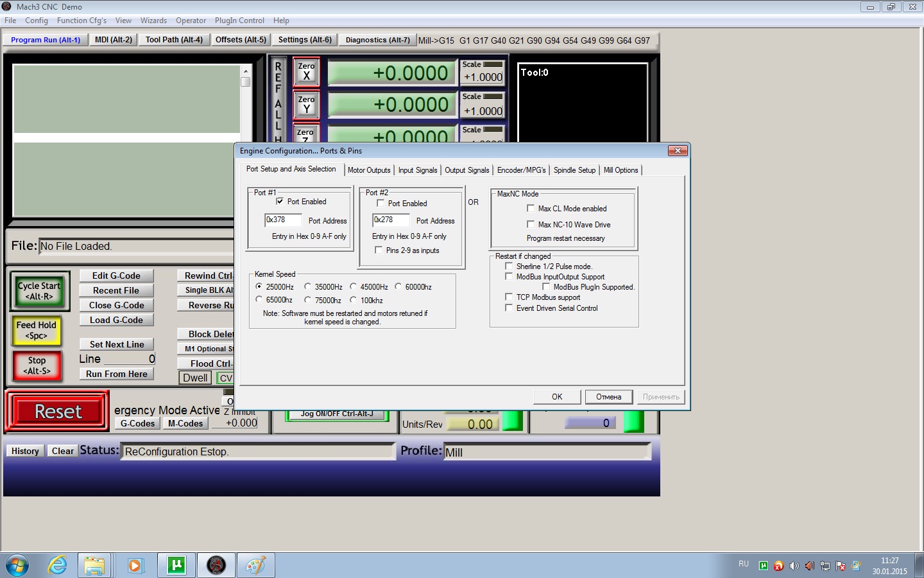
Task: Uncheck Port #1 Port Enabled
Action: 280,201
